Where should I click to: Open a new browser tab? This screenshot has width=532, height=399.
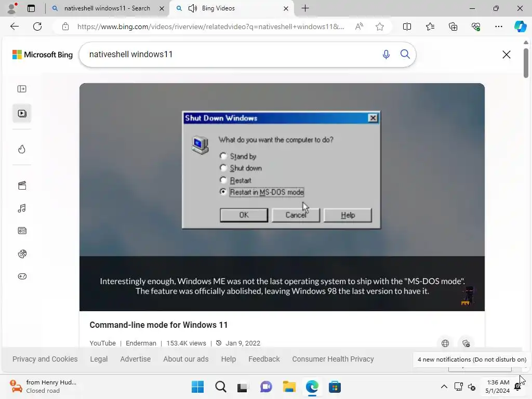coord(305,8)
